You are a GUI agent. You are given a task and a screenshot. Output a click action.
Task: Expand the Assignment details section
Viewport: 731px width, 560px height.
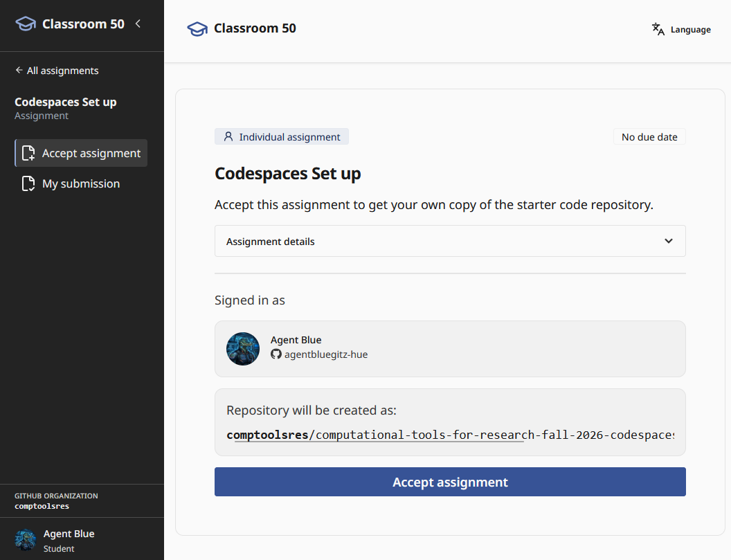(450, 241)
